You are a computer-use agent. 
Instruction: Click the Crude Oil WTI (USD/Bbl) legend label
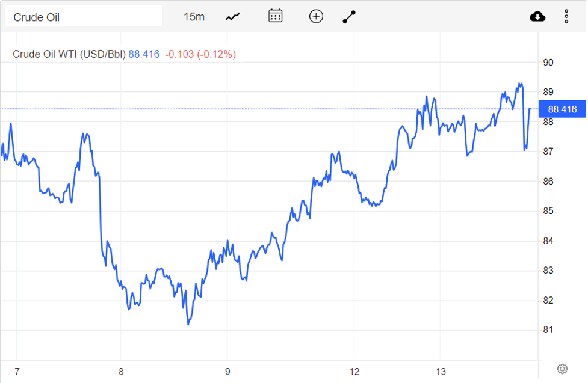click(x=69, y=54)
